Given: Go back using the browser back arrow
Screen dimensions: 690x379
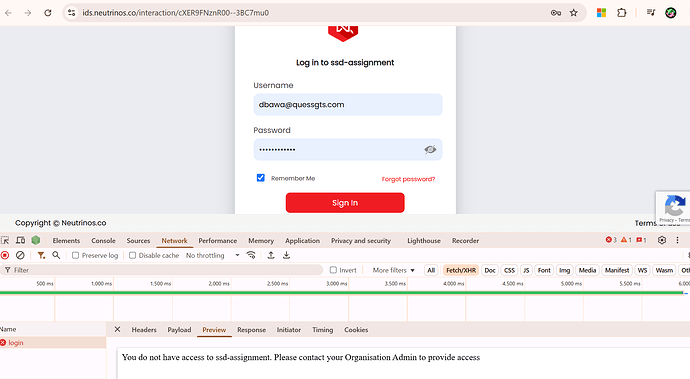Looking at the screenshot, I should pos(8,13).
